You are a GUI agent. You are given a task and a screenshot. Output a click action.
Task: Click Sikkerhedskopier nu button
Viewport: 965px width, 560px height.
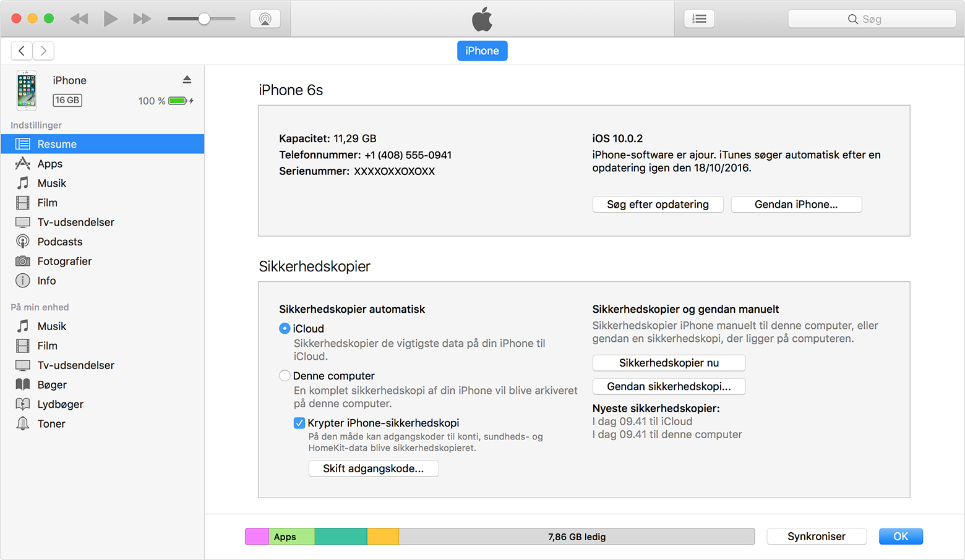point(669,363)
